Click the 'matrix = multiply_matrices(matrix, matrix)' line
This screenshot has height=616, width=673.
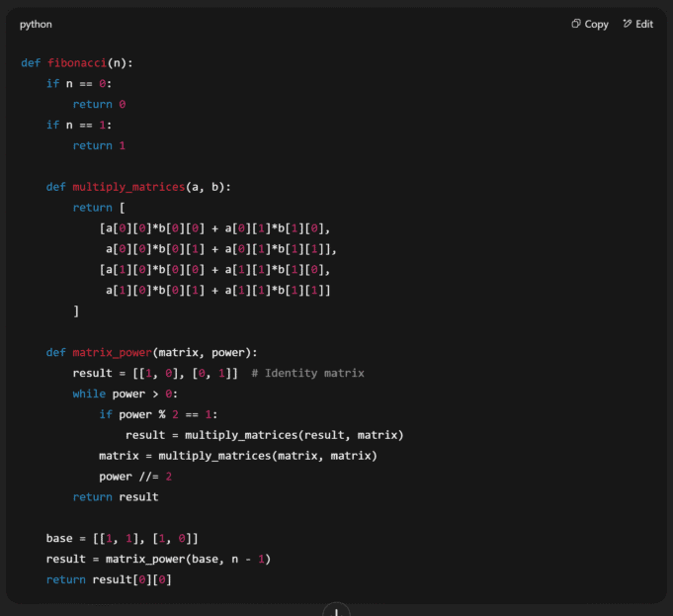click(237, 456)
